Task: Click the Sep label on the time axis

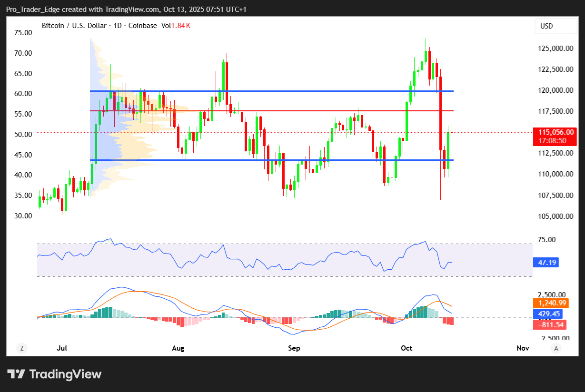Action: [294, 348]
